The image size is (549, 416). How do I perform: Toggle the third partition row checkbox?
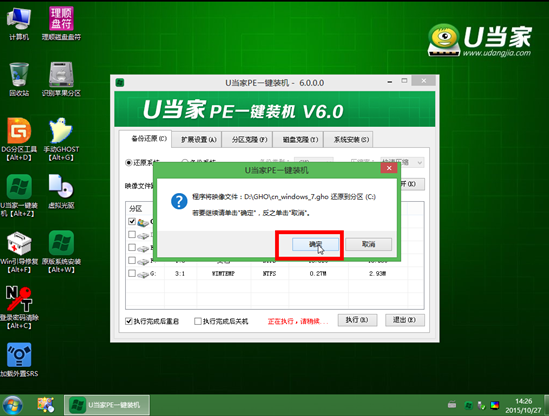pyautogui.click(x=132, y=247)
